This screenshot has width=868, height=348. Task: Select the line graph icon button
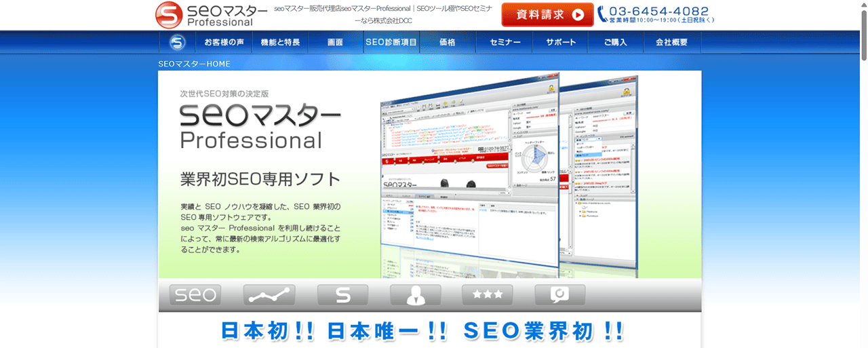269,295
